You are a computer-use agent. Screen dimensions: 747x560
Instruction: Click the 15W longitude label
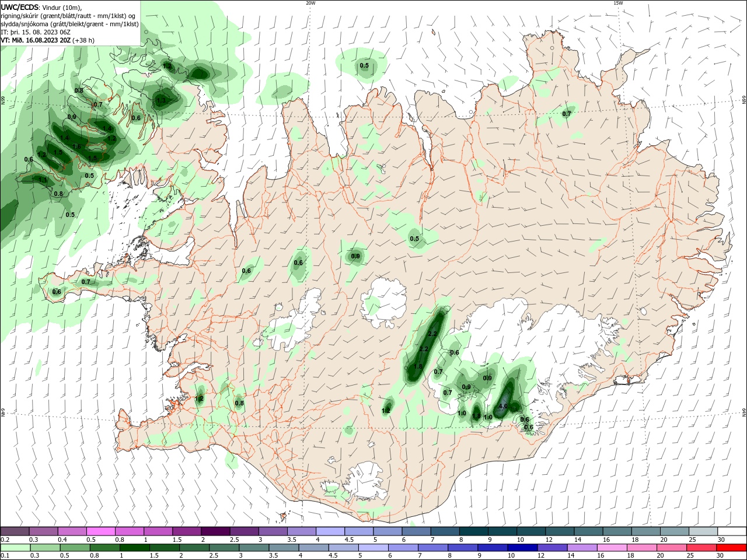[618, 3]
